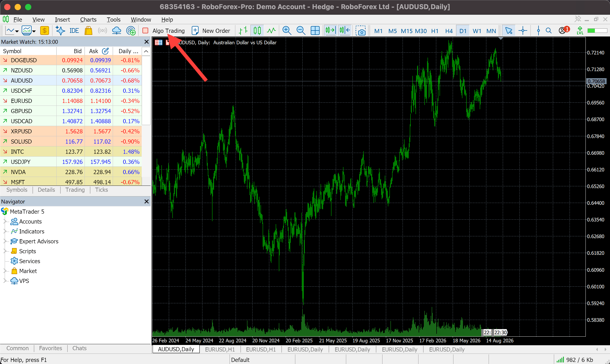Select the NVDA row in Market Watch
The height and width of the screenshot is (364, 610).
pyautogui.click(x=71, y=172)
